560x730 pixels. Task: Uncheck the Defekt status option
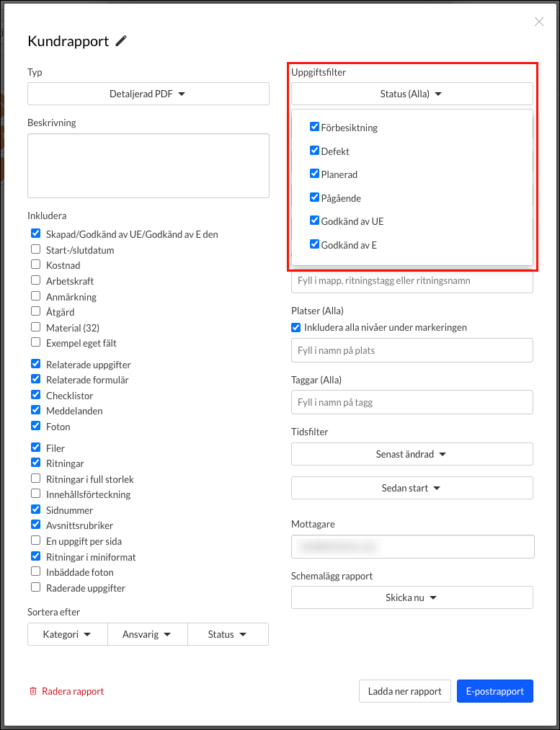click(x=314, y=151)
